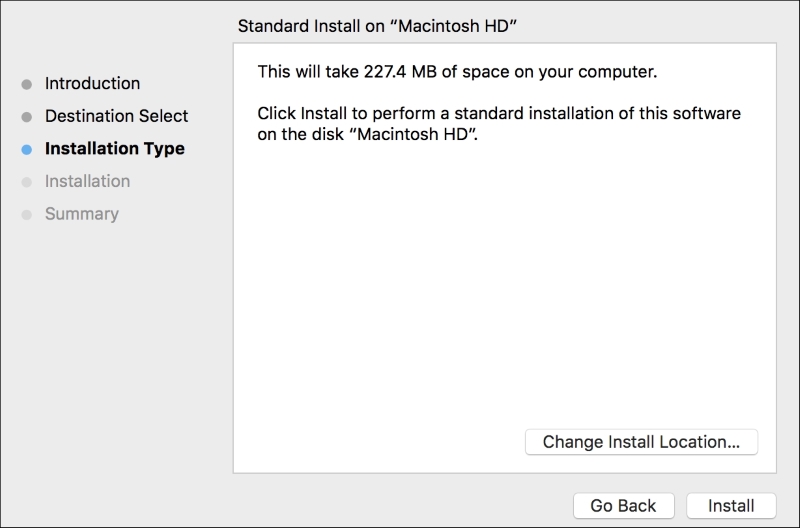Click the grayed-out Installation step label
The height and width of the screenshot is (528, 800).
pyautogui.click(x=87, y=181)
